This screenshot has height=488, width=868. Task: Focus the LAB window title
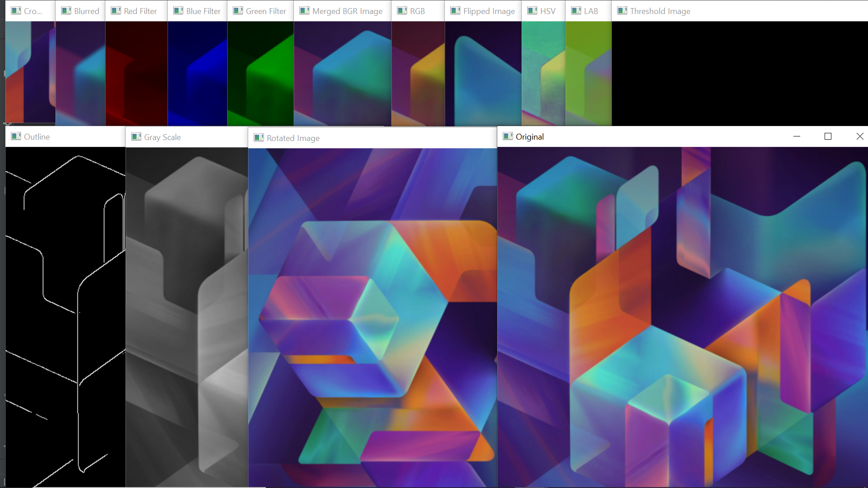(591, 11)
